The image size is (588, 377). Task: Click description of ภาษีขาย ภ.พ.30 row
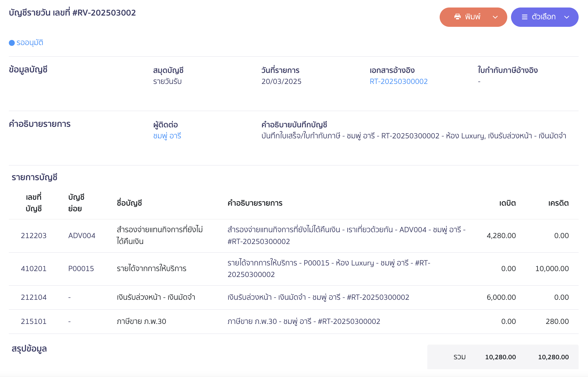click(x=304, y=321)
